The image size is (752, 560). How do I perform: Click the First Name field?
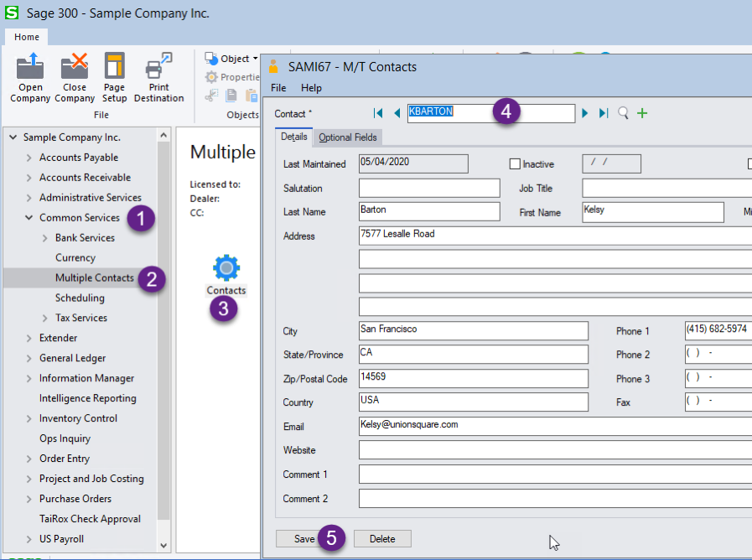click(x=653, y=212)
